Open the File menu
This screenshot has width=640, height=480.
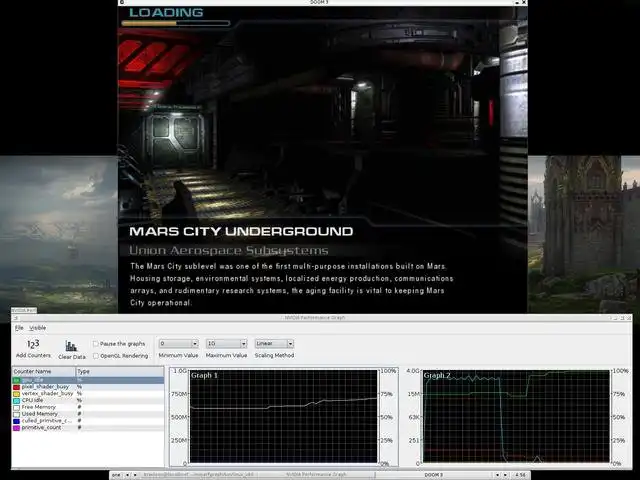19,328
